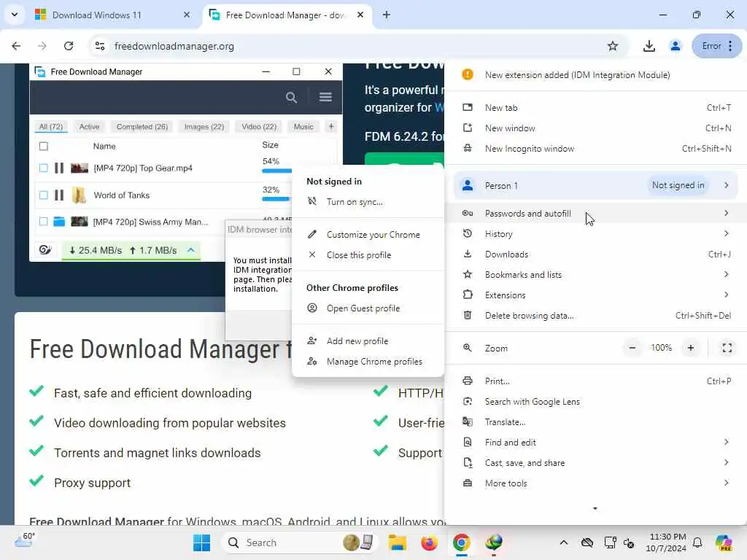Screen dimensions: 747x560
Task: Expand the download speed panel arrow
Action: [191, 250]
